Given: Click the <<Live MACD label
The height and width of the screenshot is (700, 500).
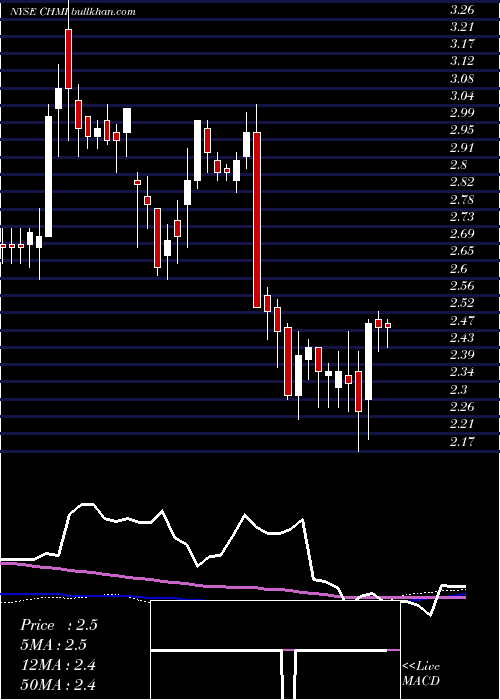Looking at the screenshot, I should tap(421, 674).
